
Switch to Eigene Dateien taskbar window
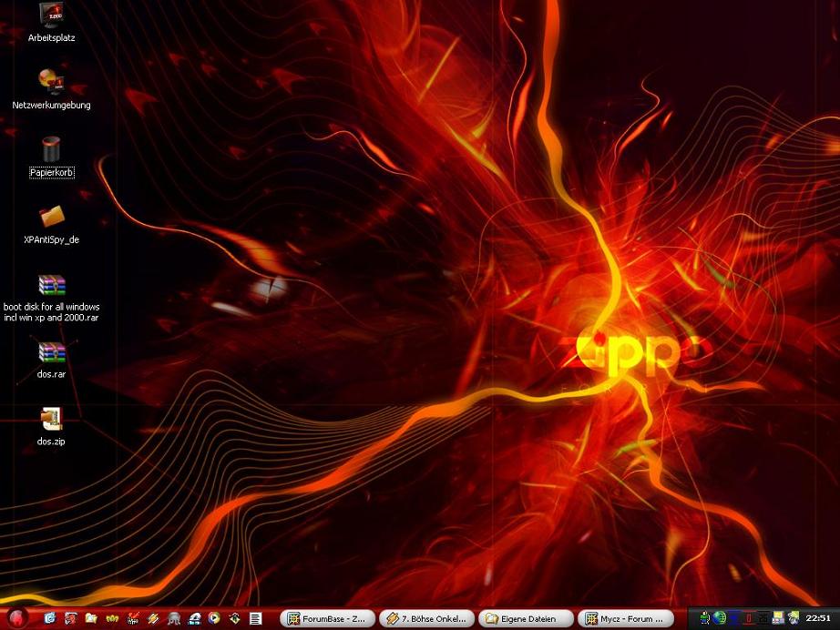click(x=526, y=619)
